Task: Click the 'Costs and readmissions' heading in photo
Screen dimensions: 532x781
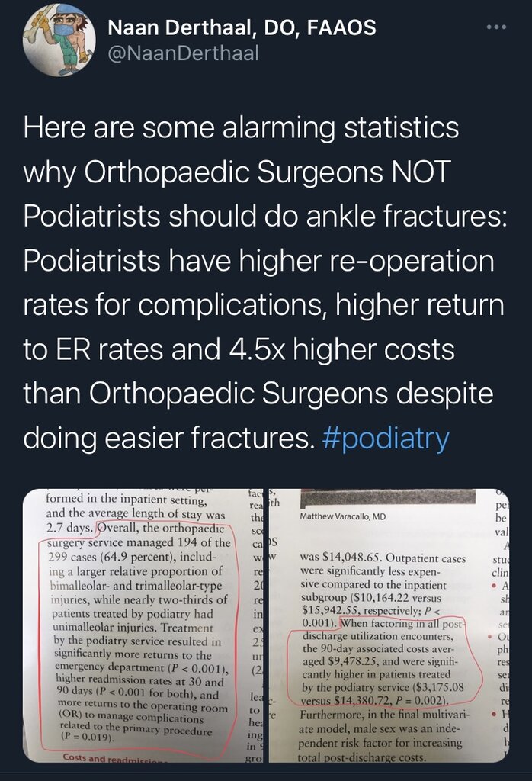Action: tap(115, 757)
